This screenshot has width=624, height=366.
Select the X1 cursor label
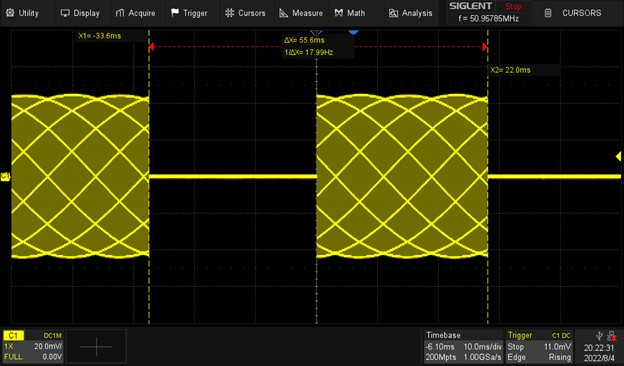(100, 36)
